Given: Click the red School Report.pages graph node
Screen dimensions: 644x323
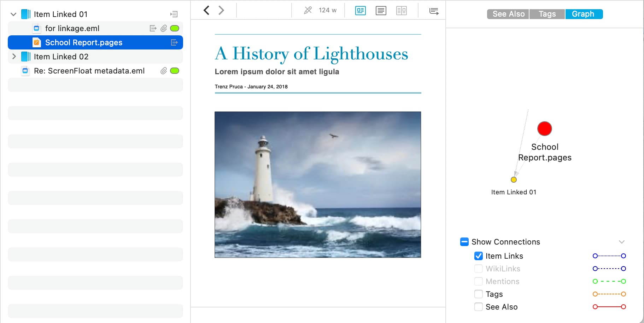Looking at the screenshot, I should pos(544,129).
